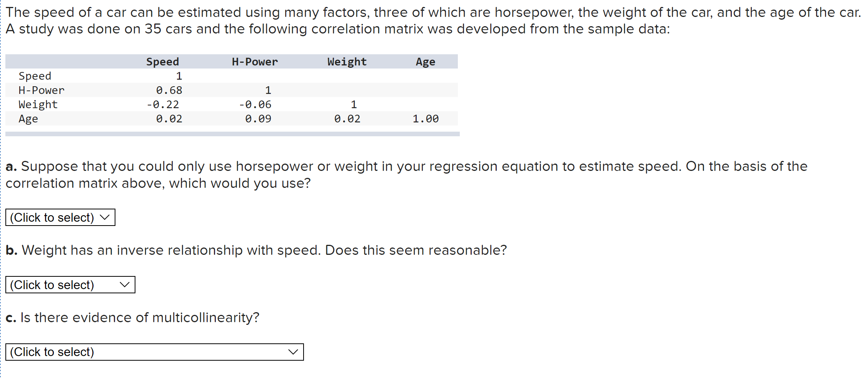Screen dimensions: 868x378
Task: Click the chevron in the first dropdown
Action: [104, 217]
